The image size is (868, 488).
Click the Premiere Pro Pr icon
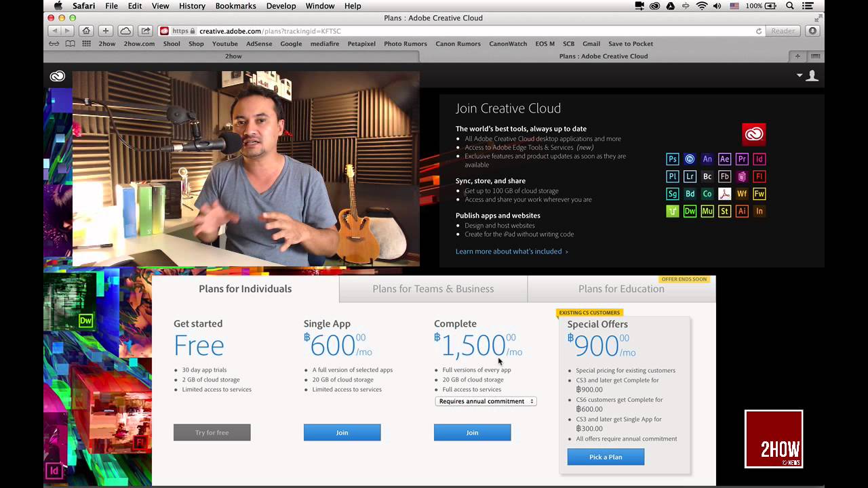(x=742, y=159)
